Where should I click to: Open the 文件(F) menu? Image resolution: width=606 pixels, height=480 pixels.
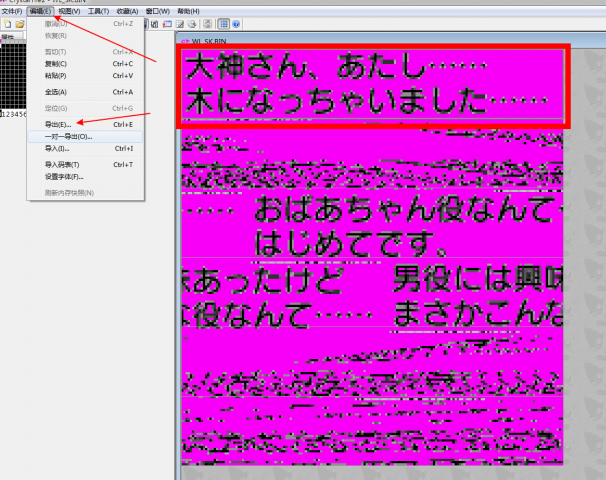[12, 11]
